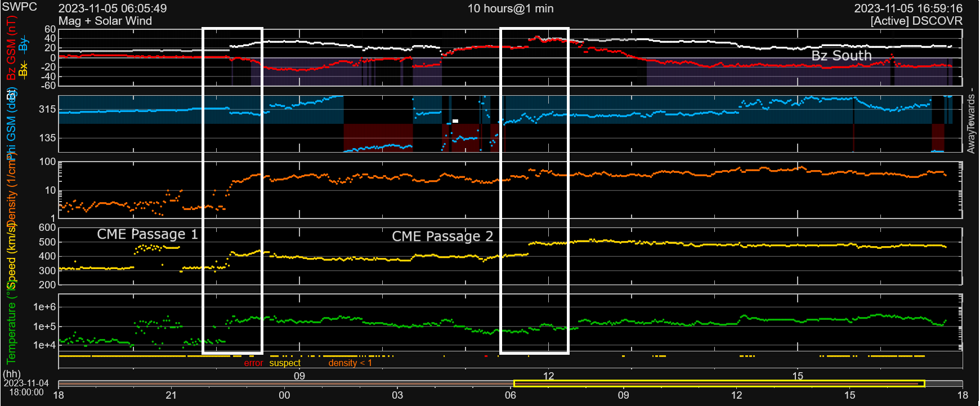The height and width of the screenshot is (406, 980).
Task: Click the '1e+6' tick on temperature axis
Action: coord(44,307)
